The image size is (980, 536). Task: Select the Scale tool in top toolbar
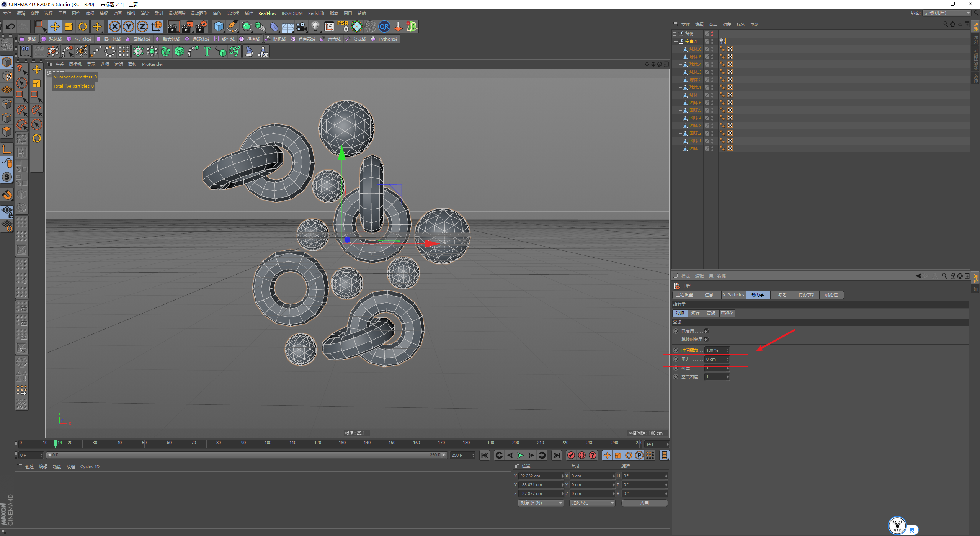coord(69,26)
